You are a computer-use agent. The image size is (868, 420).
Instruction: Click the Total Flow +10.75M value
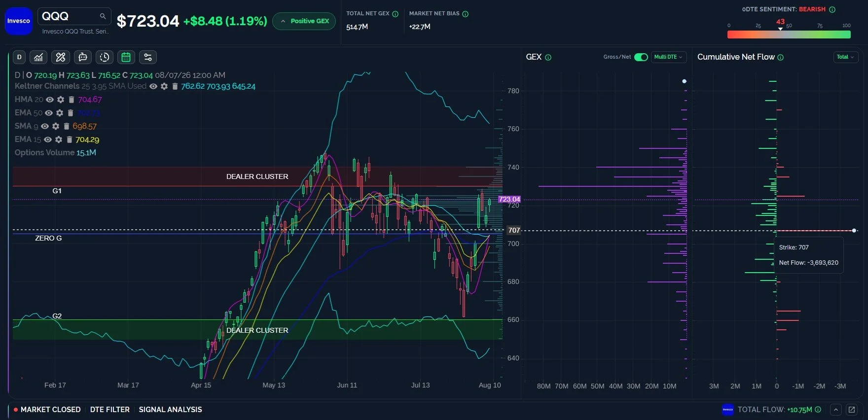click(x=799, y=410)
